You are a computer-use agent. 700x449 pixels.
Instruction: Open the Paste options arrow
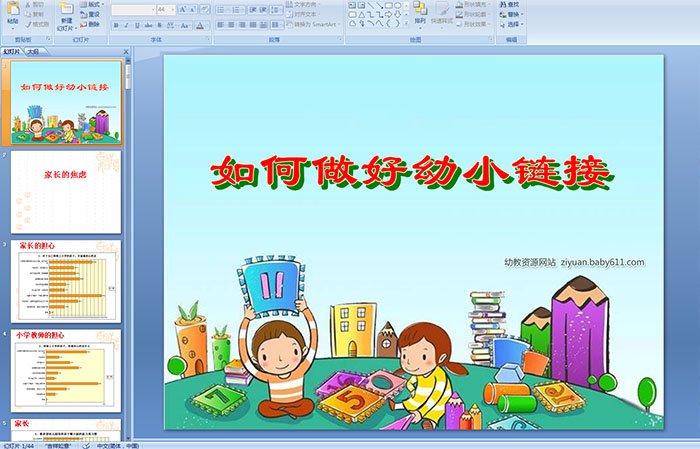pos(13,29)
